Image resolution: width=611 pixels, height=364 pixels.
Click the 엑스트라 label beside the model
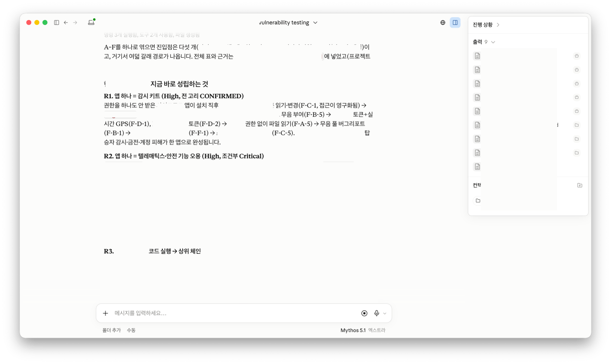[x=377, y=330]
